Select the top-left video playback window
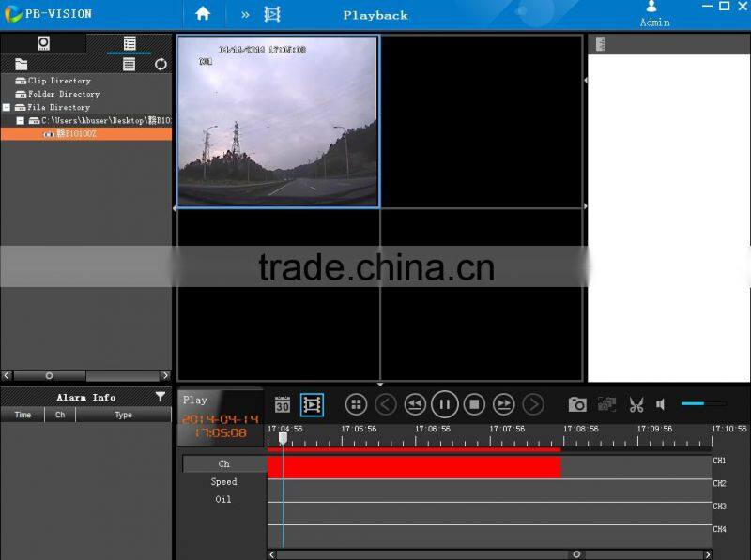 click(278, 121)
